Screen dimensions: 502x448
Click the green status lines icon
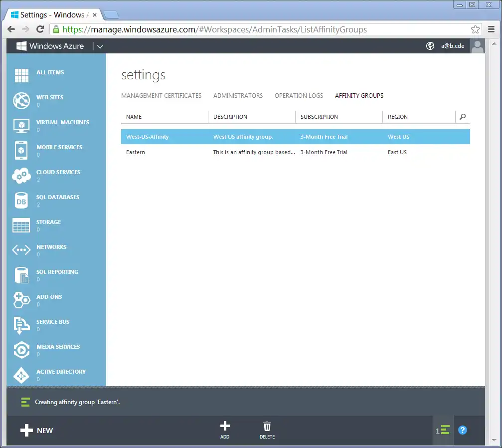(x=25, y=402)
